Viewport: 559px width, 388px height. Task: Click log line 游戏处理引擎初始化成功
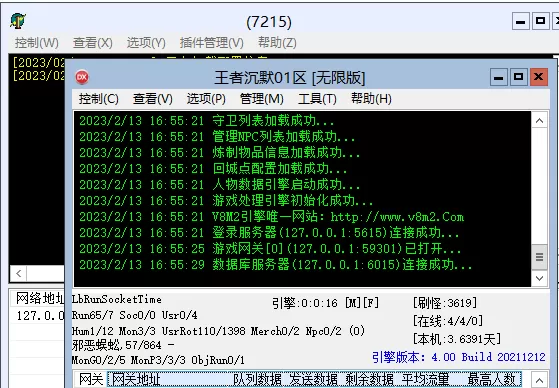pyautogui.click(x=226, y=201)
